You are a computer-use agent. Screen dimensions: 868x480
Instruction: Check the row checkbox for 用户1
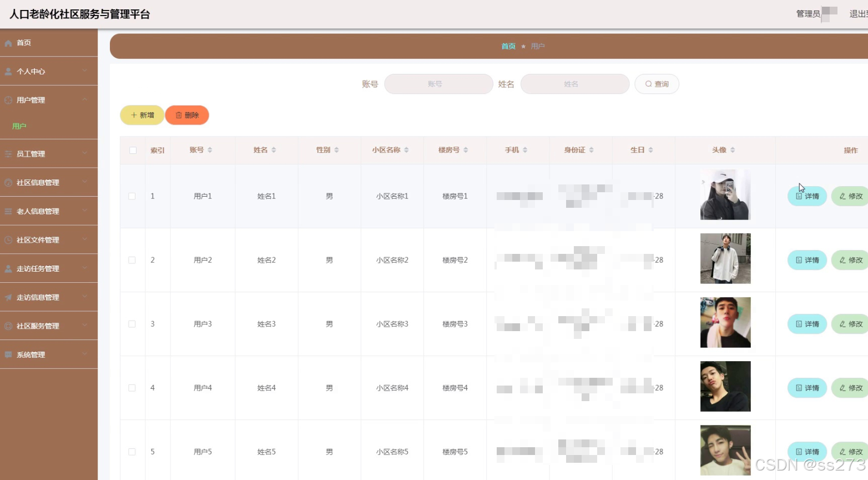point(132,196)
